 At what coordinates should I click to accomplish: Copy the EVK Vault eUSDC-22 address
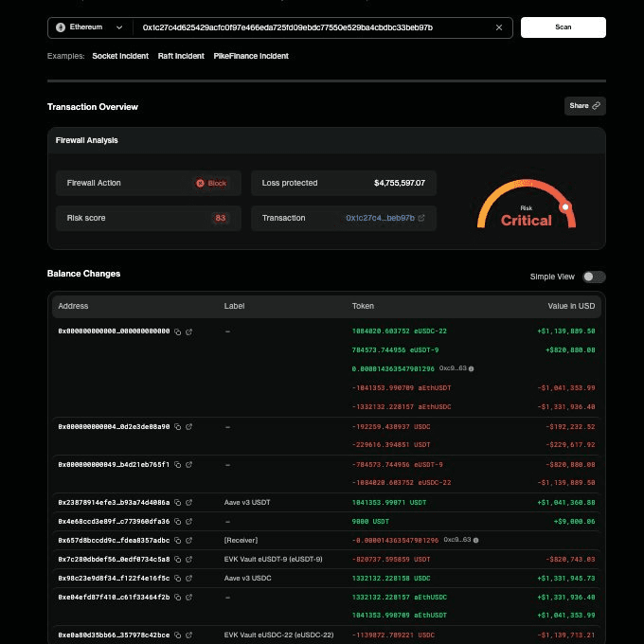177,635
